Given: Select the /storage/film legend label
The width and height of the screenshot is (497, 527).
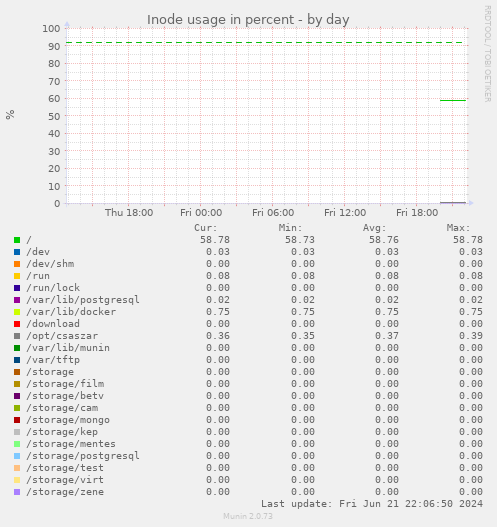Looking at the screenshot, I should pos(65,384).
